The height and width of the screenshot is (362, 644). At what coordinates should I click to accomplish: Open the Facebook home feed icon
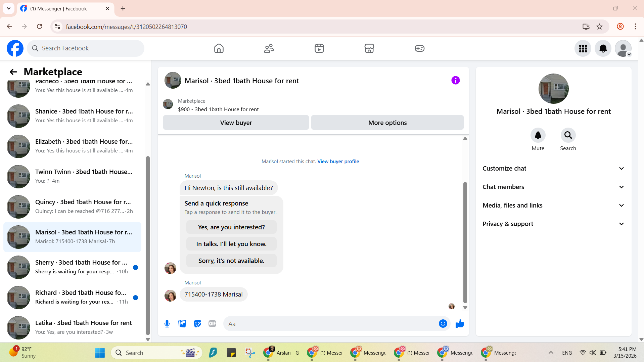tap(219, 48)
